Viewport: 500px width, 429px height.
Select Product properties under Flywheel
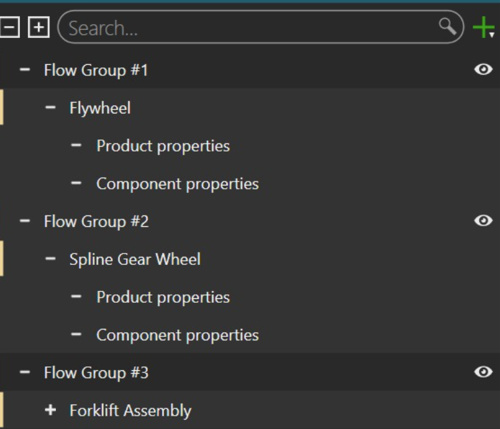(163, 146)
